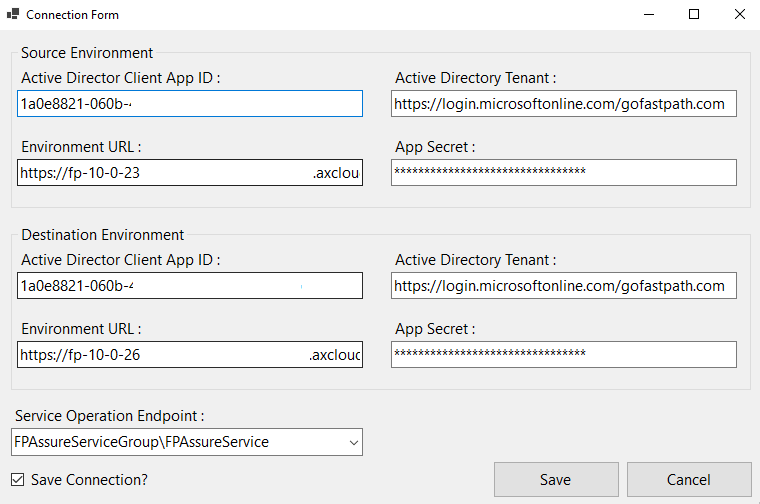Click the Destination App Secret field
This screenshot has height=504, width=760.
(563, 354)
